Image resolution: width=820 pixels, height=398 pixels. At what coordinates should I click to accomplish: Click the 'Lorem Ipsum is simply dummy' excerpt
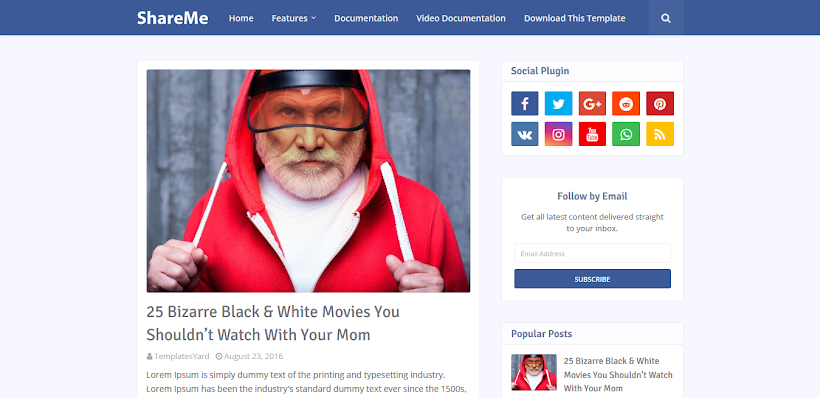(306, 382)
